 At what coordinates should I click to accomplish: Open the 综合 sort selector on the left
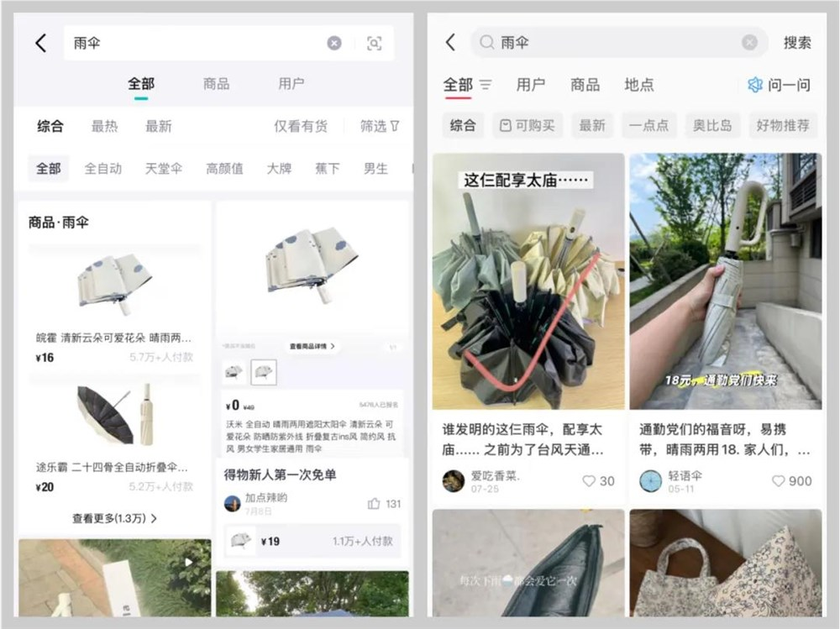pos(51,125)
